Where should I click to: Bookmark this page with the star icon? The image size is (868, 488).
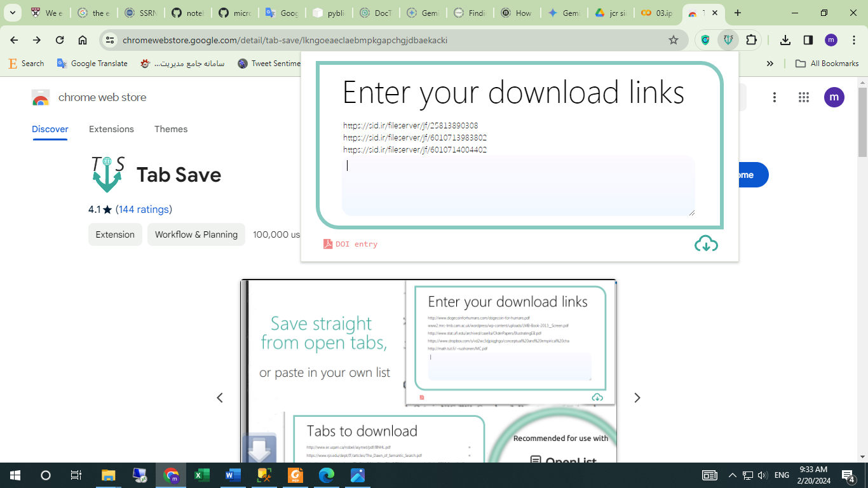[674, 40]
